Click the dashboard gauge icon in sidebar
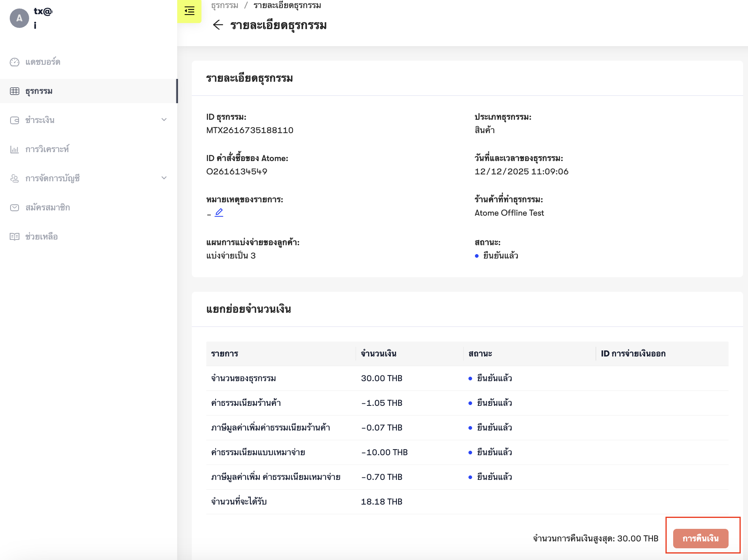This screenshot has height=560, width=748. pos(15,62)
